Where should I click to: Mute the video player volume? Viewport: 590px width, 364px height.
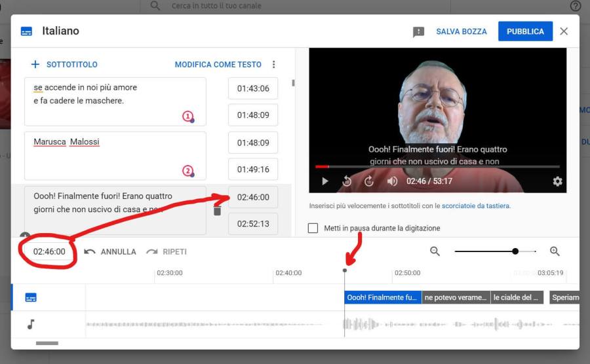coord(392,181)
